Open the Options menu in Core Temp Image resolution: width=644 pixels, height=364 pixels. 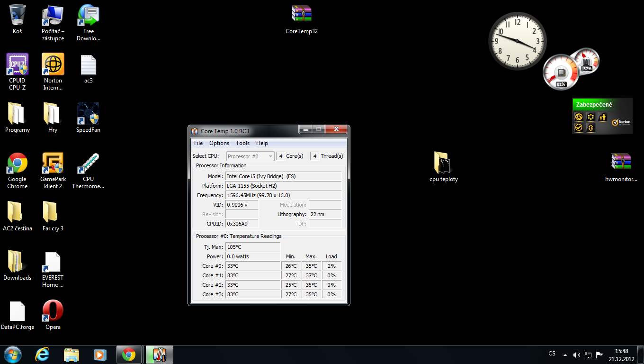pyautogui.click(x=219, y=143)
